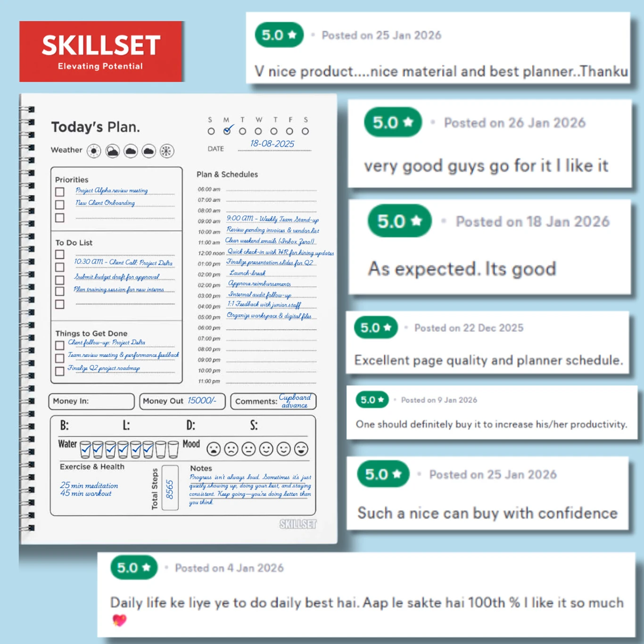This screenshot has width=644, height=644.
Task: Click the 'Daily life ke liye' review text
Action: point(367,603)
